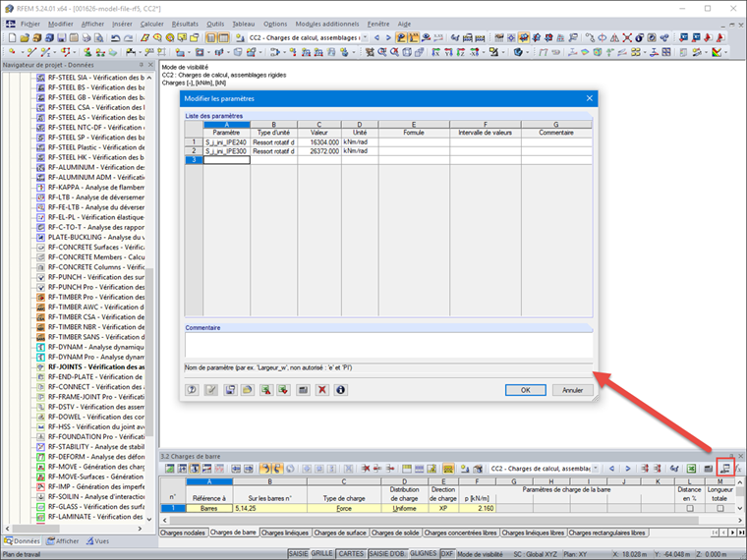Click the red X delete icon in dialog

pyautogui.click(x=322, y=389)
